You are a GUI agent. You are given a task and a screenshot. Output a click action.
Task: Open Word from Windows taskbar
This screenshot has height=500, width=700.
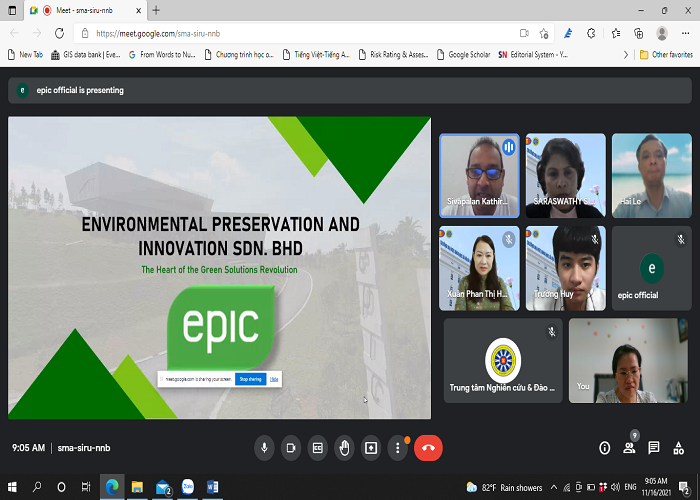pyautogui.click(x=212, y=487)
